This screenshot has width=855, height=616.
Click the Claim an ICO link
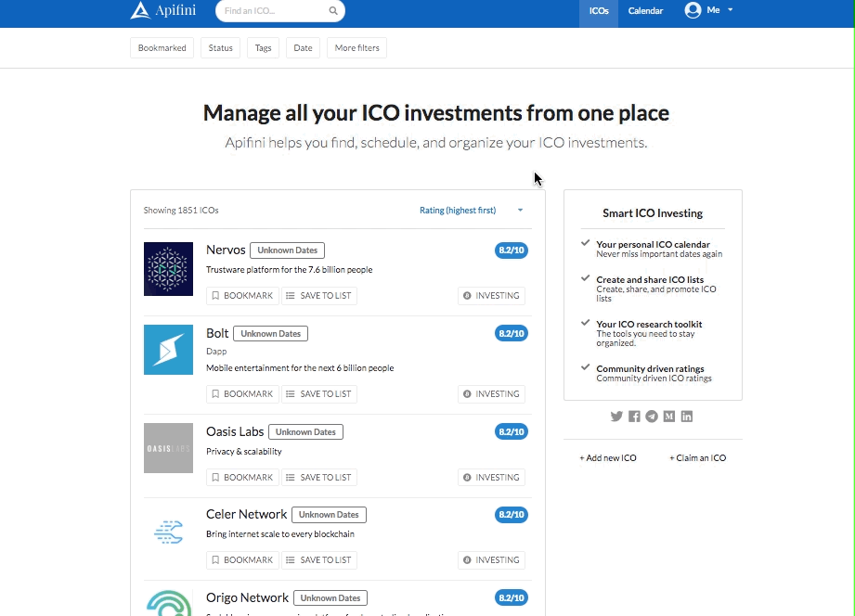(x=697, y=458)
